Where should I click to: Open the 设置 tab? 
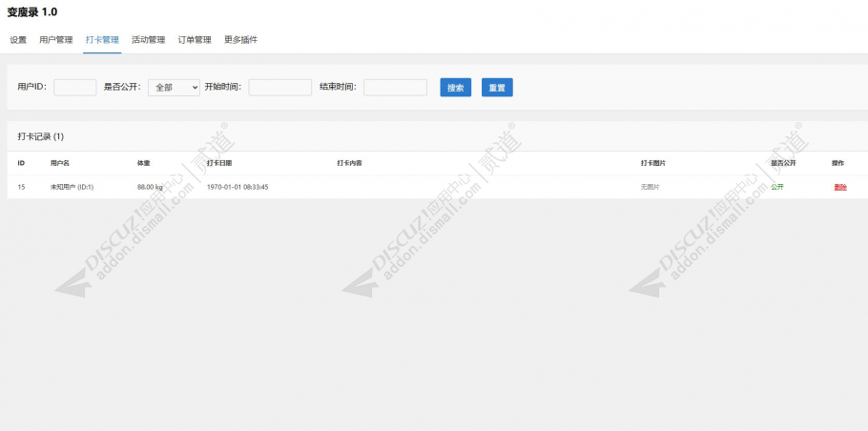(x=18, y=40)
